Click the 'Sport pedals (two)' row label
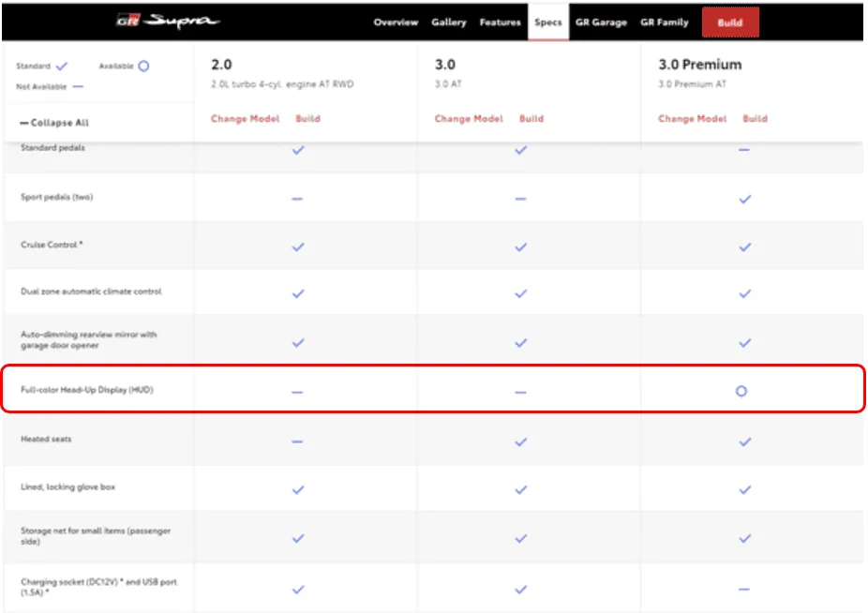Viewport: 868px width, 613px height. click(56, 197)
